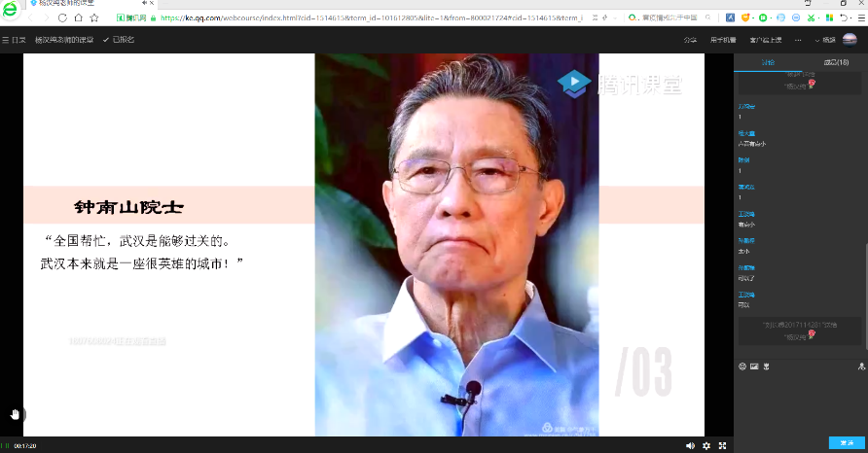Click the chat message input area

(801, 403)
